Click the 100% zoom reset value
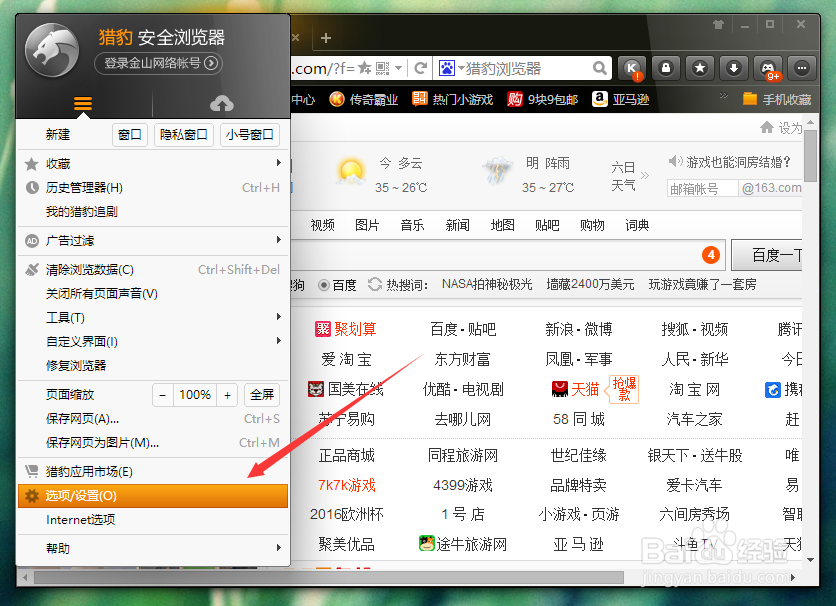The height and width of the screenshot is (606, 836). pos(195,395)
